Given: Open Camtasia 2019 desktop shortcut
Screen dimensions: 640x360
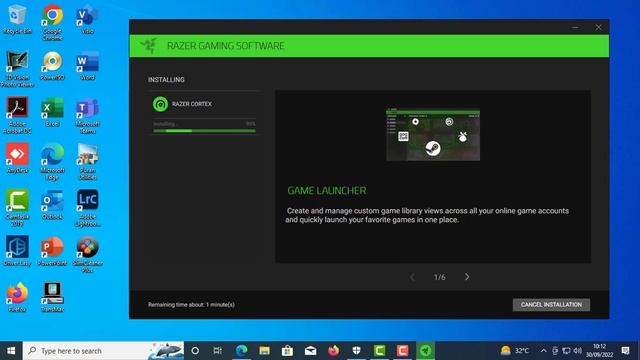Looking at the screenshot, I should [x=17, y=208].
